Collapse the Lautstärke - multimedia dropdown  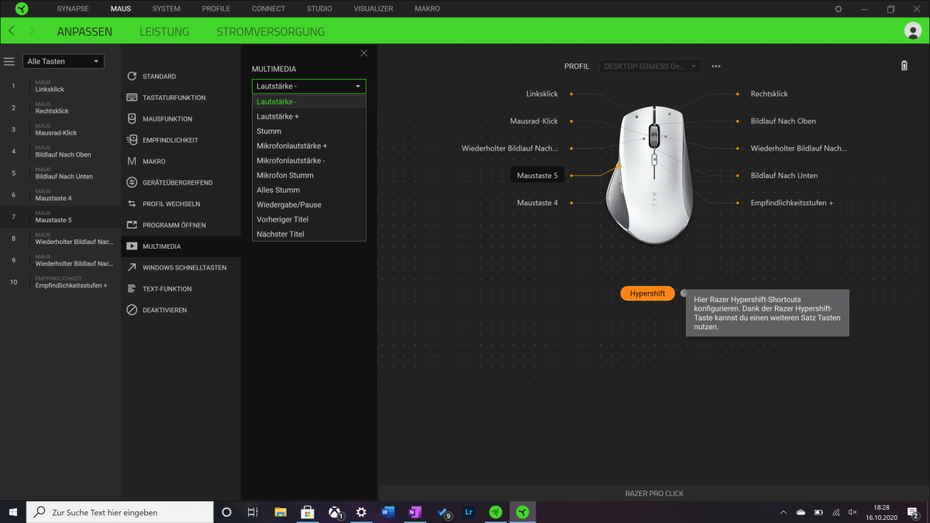pos(308,86)
